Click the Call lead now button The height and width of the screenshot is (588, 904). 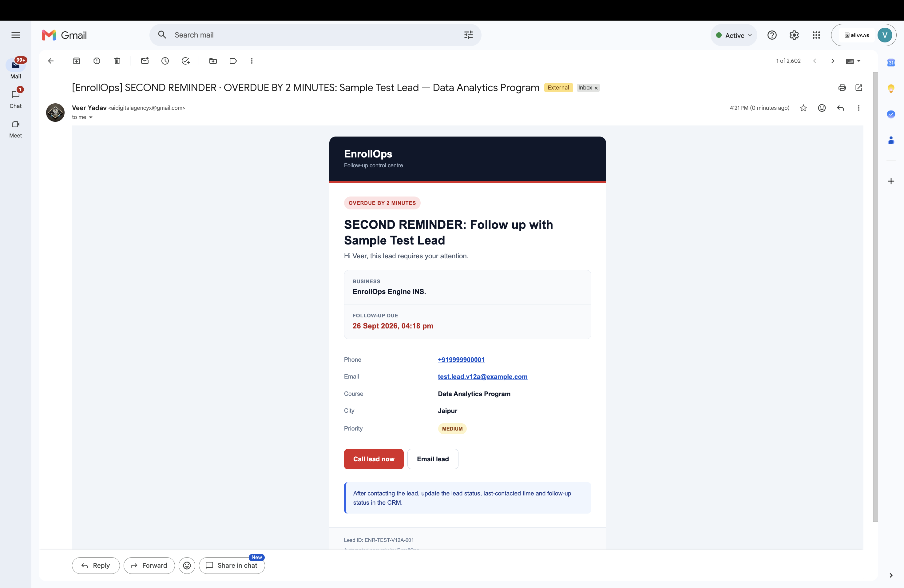374,459
